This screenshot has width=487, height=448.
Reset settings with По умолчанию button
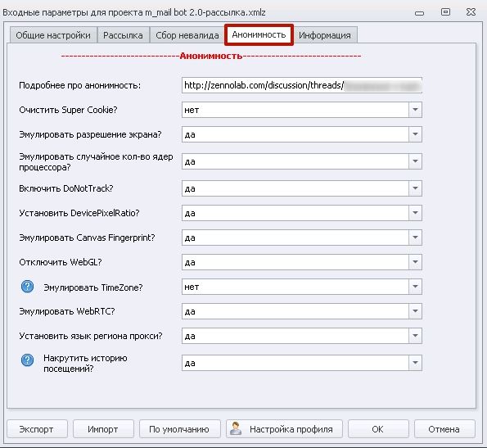(x=179, y=429)
